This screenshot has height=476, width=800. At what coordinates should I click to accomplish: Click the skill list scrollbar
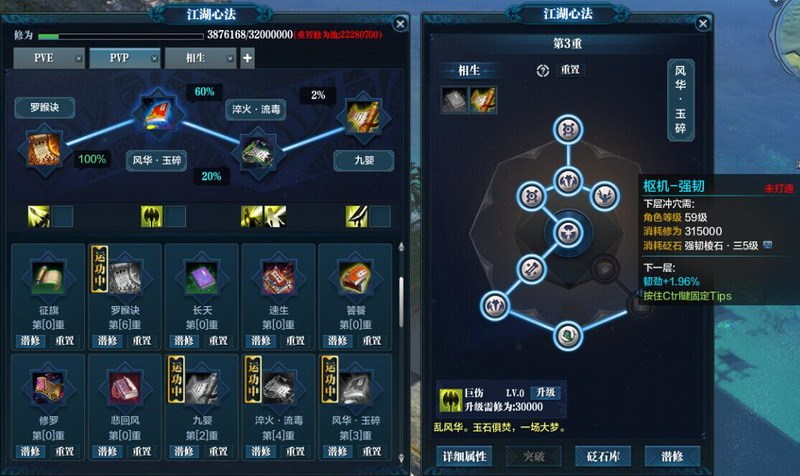tap(401, 303)
